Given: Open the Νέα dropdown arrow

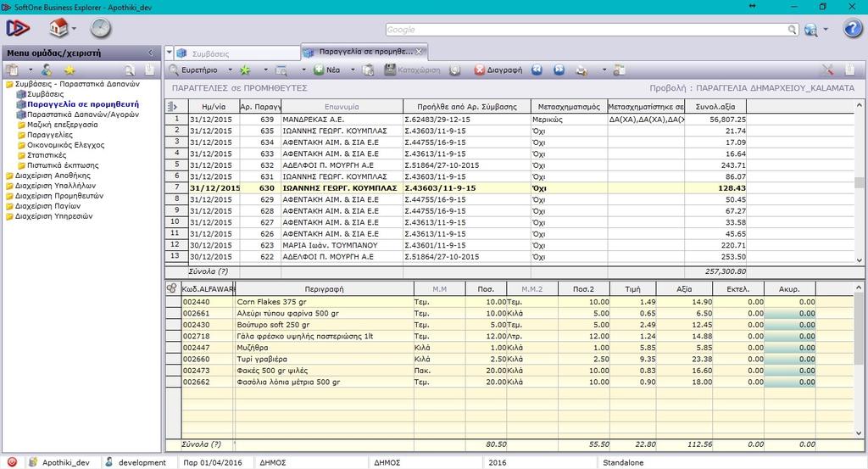Looking at the screenshot, I should (x=353, y=70).
